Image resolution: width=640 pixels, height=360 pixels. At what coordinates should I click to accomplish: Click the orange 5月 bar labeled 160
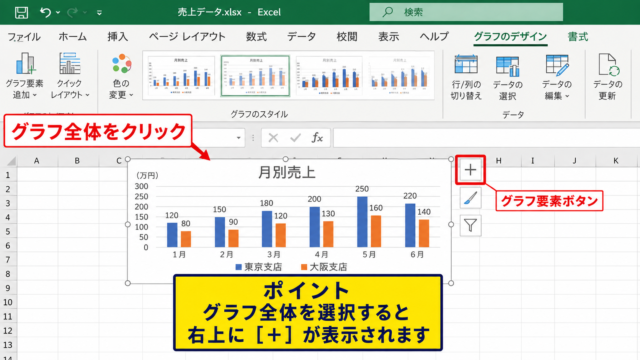376,231
